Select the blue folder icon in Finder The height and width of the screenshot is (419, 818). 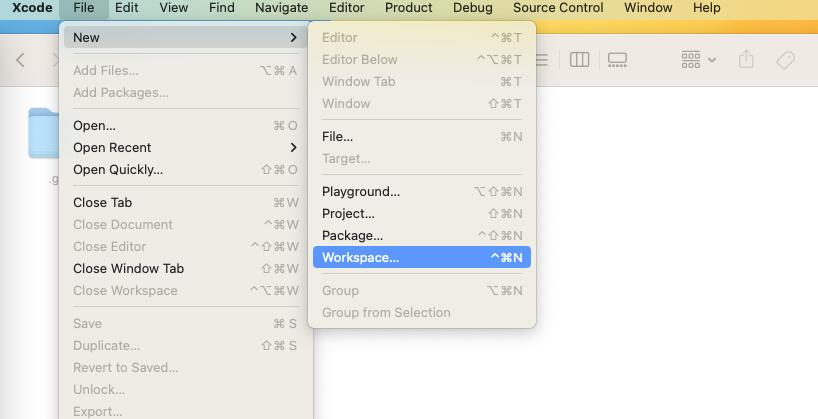[x=44, y=133]
